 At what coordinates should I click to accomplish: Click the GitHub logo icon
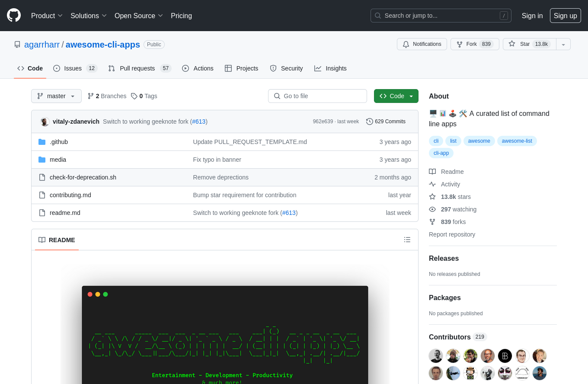[14, 15]
